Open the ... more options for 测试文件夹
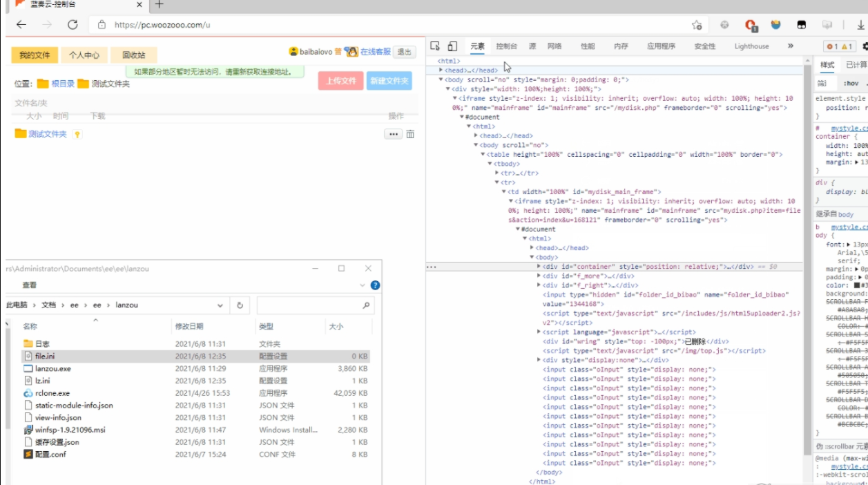Viewport: 868px width, 485px height. (x=394, y=134)
